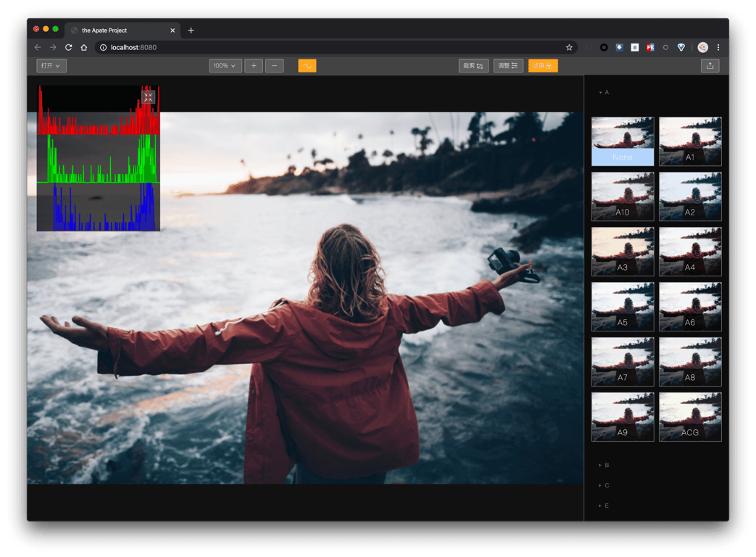
Task: Open the 100% zoom level dropdown
Action: 225,66
